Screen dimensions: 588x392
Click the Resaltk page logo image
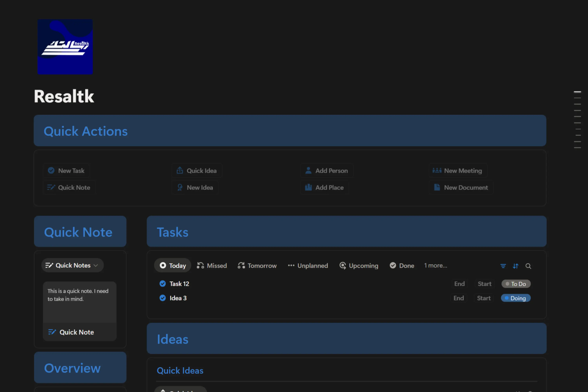[65, 47]
